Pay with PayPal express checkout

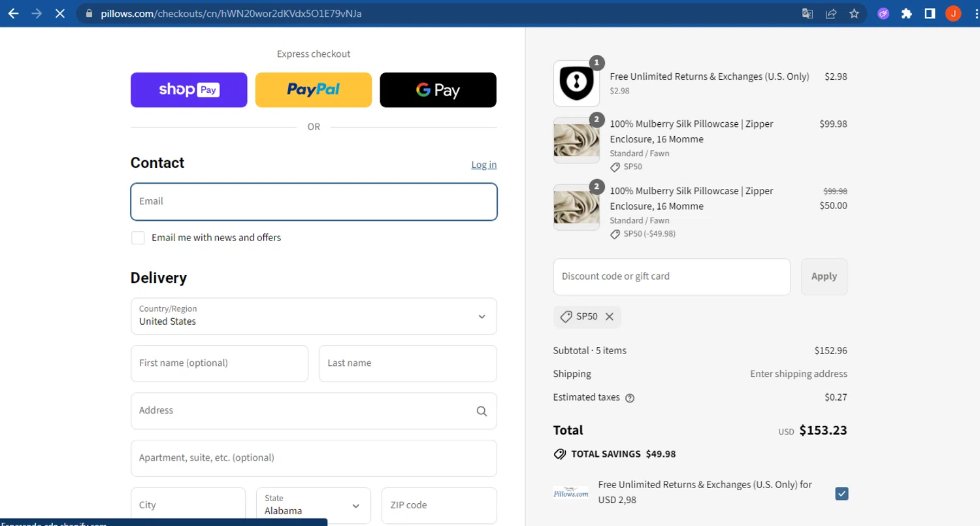tap(314, 90)
